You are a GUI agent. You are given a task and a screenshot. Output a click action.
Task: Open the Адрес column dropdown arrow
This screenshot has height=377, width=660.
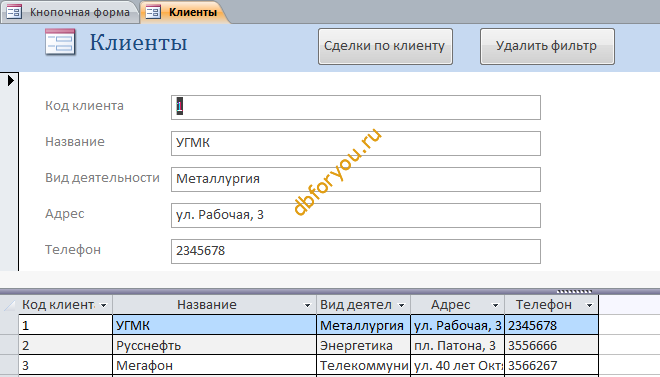(x=495, y=305)
